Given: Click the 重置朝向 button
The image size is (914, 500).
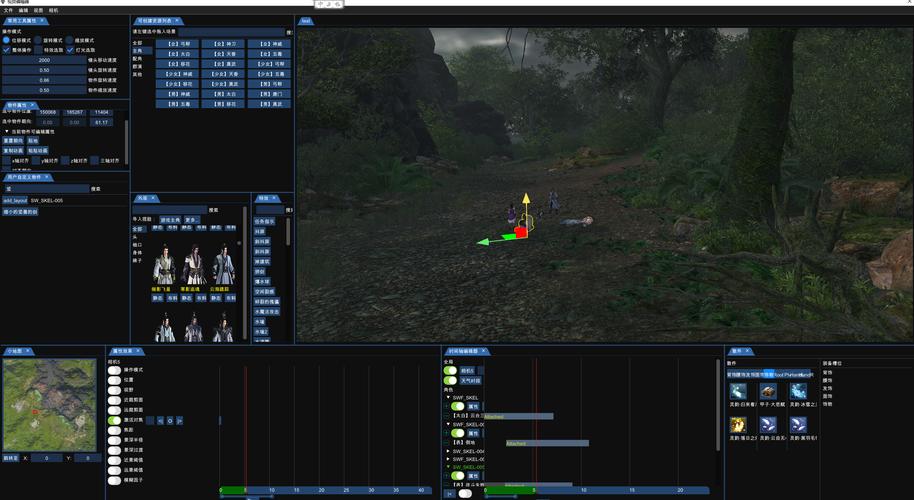Looking at the screenshot, I should coord(13,140).
